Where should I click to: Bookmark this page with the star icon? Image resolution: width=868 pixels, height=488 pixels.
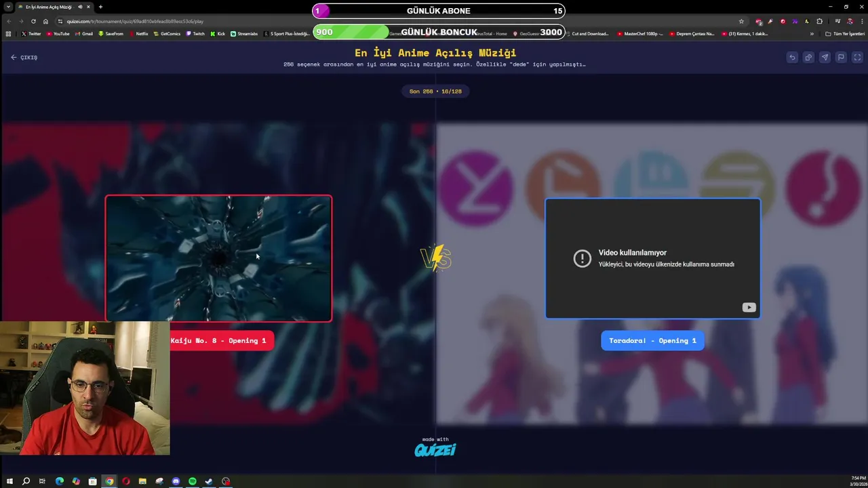tap(741, 21)
